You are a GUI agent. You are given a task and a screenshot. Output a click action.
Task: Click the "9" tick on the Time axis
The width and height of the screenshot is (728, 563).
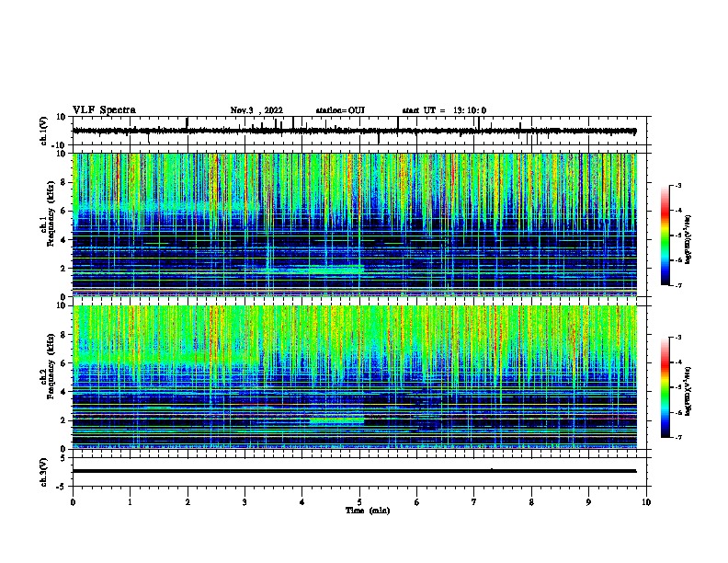point(589,502)
